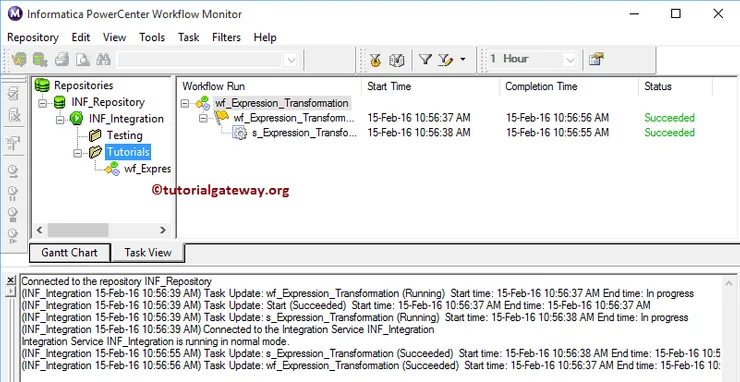The width and height of the screenshot is (740, 382).
Task: Click the binoculars Find icon
Action: coord(103,59)
